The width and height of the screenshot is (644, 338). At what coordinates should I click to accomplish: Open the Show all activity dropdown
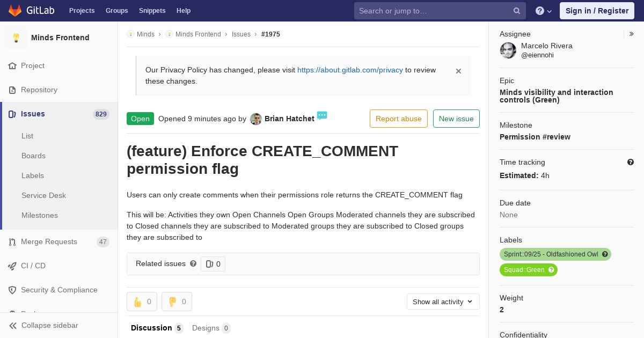(443, 302)
